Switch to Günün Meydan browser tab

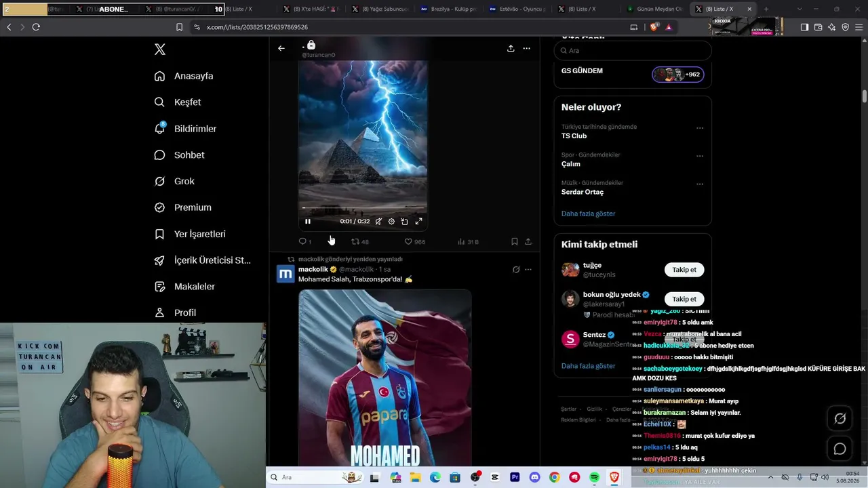click(x=654, y=9)
